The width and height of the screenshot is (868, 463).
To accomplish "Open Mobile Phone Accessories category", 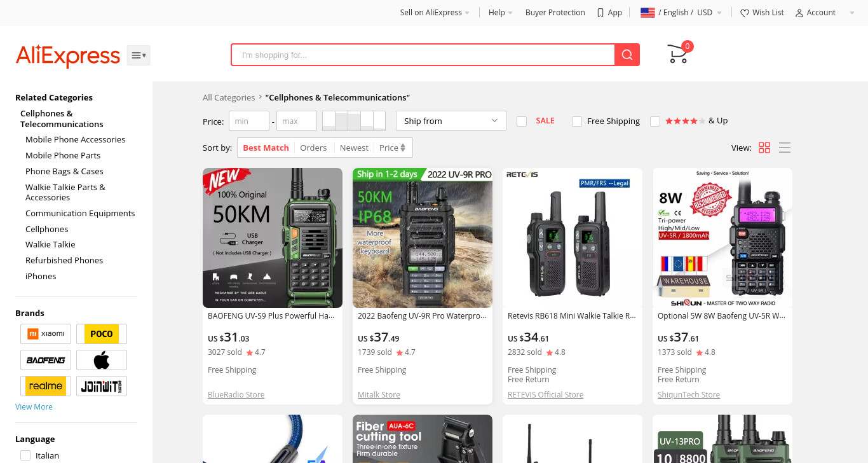I will (76, 139).
